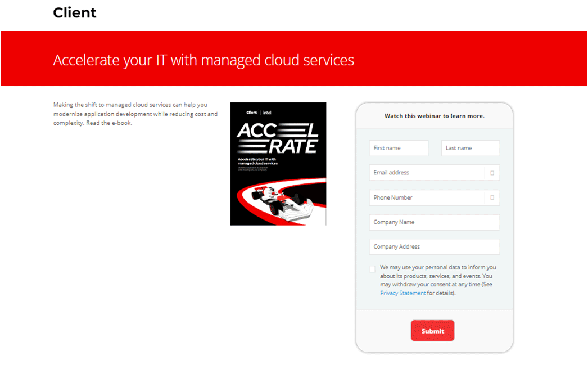Open the Privacy Statement link
The image size is (588, 369).
click(x=402, y=293)
